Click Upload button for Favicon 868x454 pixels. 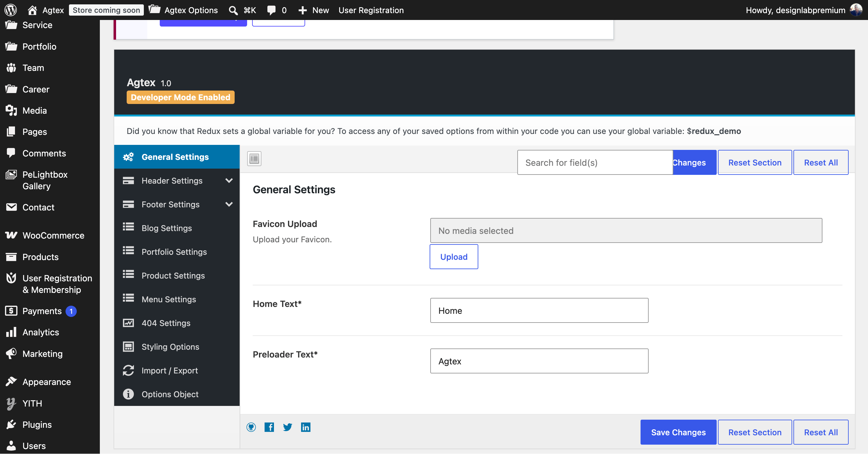pyautogui.click(x=454, y=257)
